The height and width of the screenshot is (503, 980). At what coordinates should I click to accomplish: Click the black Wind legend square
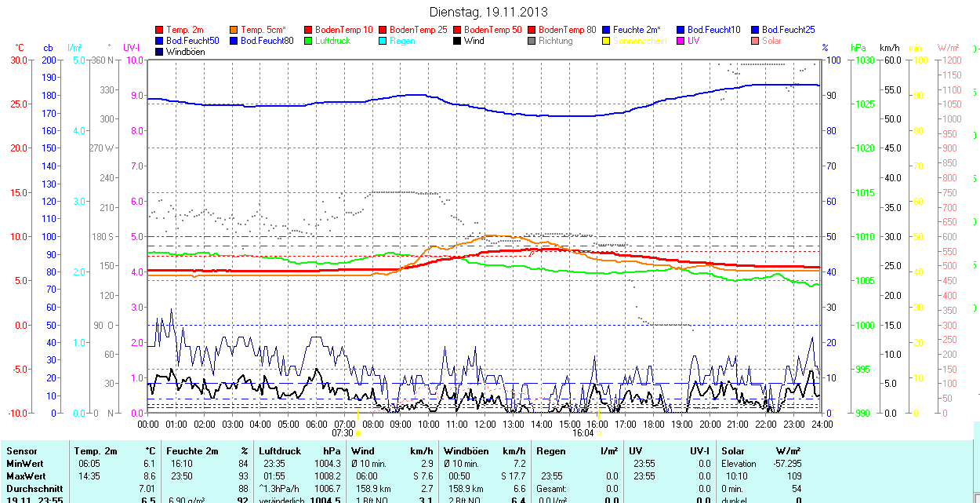[x=457, y=41]
